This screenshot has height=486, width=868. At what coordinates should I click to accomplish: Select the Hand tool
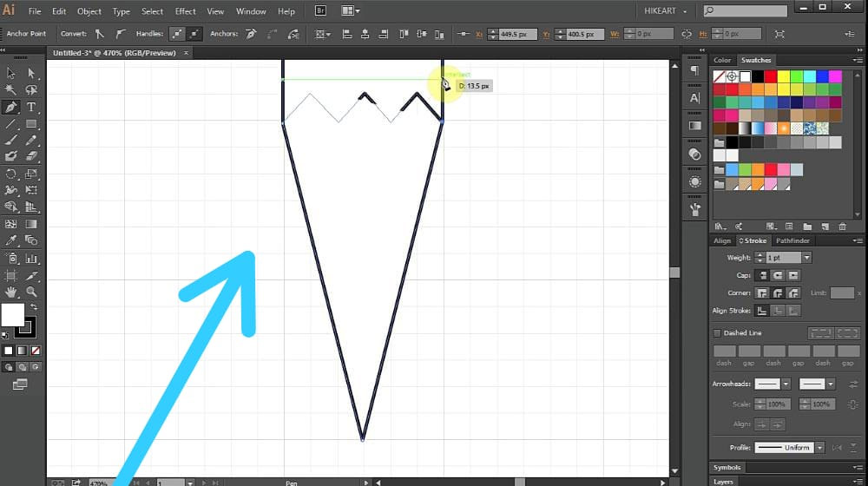10,291
